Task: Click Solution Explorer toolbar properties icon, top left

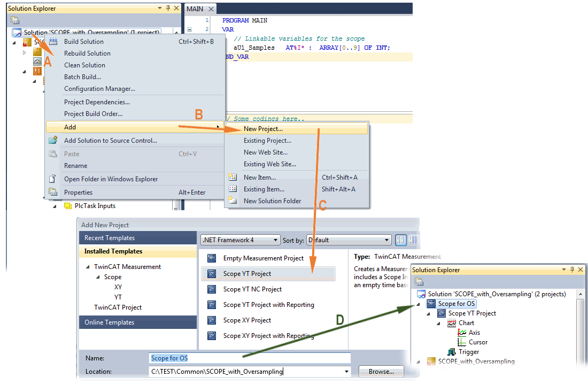Action: (15, 20)
